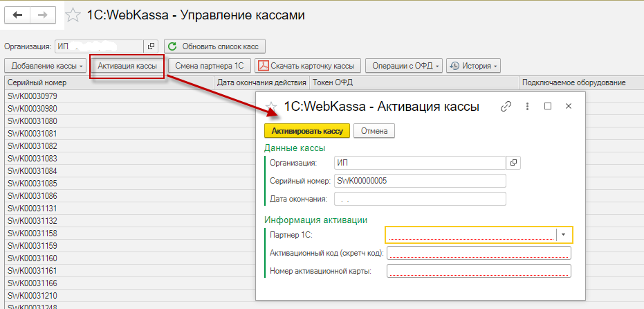Open organization selector next to ИП field
This screenshot has width=644, height=309.
[x=151, y=46]
